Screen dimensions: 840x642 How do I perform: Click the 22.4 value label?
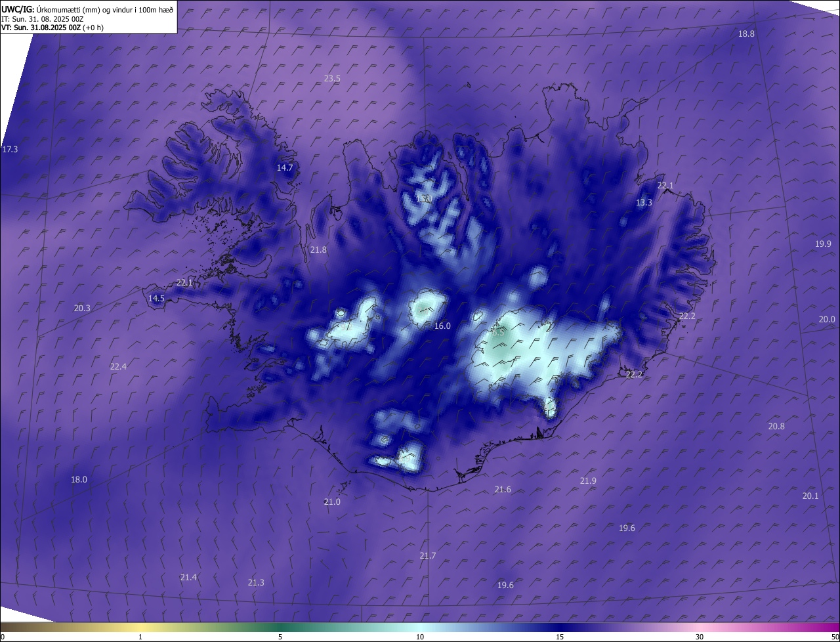pyautogui.click(x=118, y=367)
